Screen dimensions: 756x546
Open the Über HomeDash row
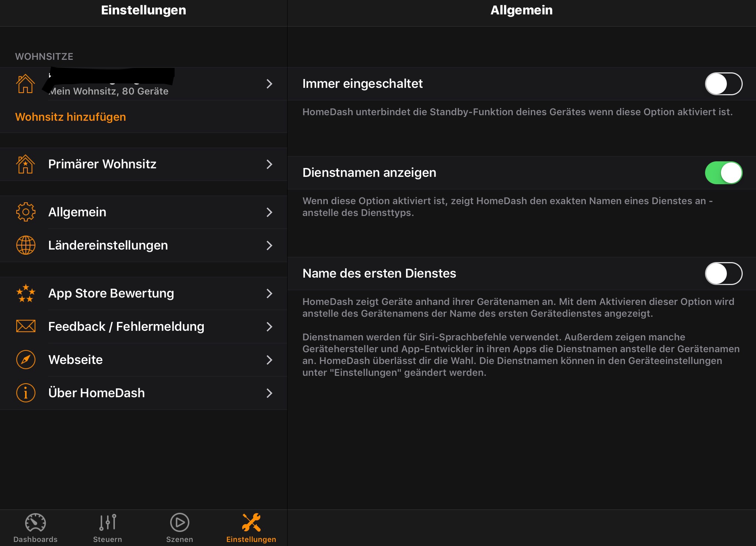tap(97, 393)
